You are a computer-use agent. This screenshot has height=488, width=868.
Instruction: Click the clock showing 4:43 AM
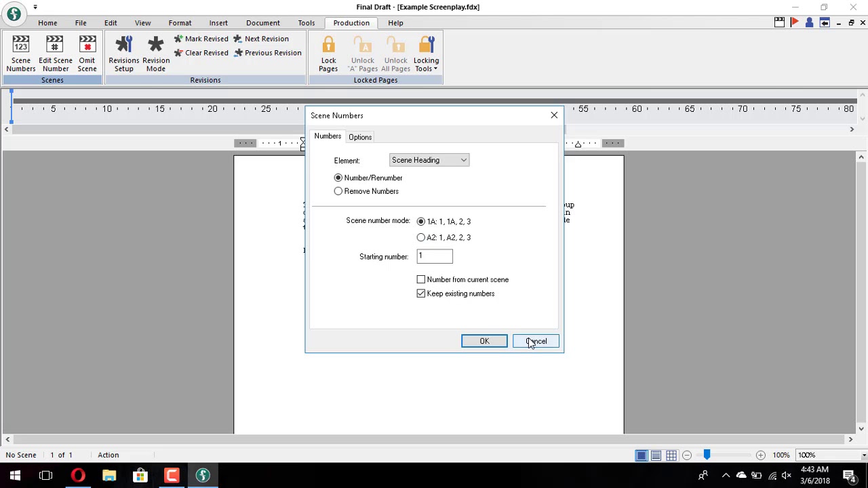(x=814, y=470)
